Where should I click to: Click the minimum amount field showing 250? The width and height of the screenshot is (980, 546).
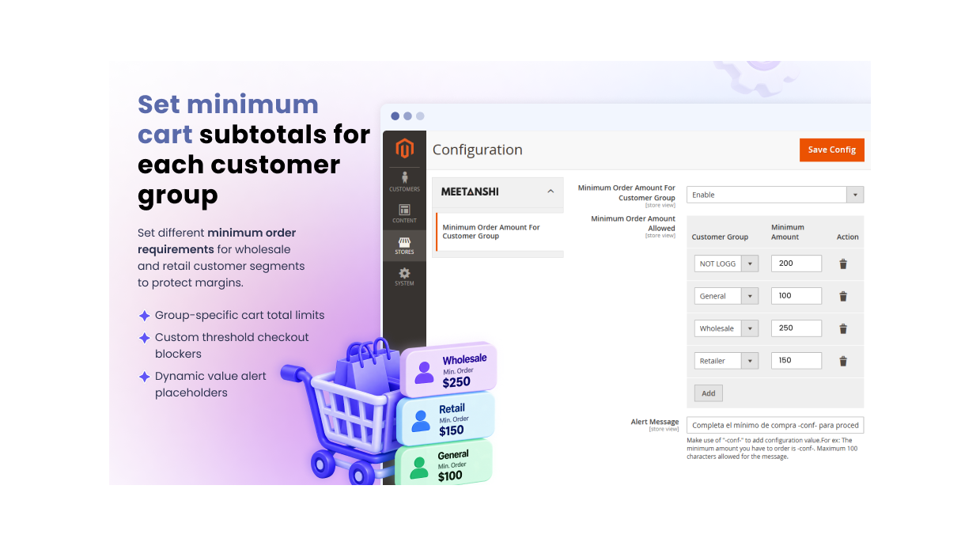(x=796, y=328)
